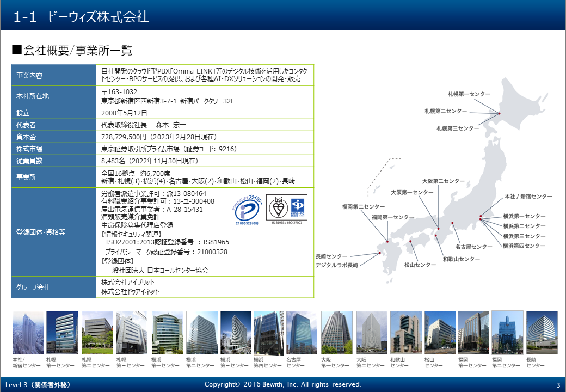
Task: Select the 松山センター map label
Action: (x=420, y=265)
